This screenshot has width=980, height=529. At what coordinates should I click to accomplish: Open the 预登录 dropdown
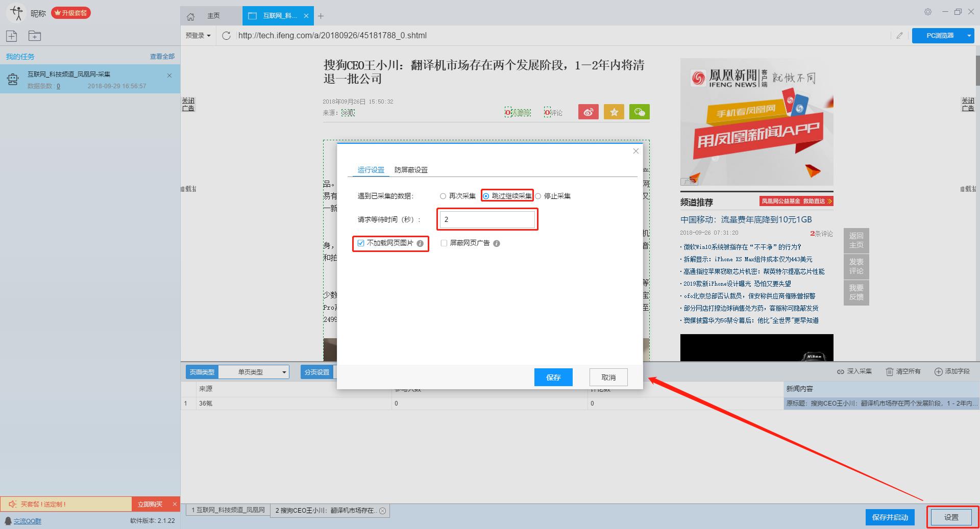[x=198, y=35]
